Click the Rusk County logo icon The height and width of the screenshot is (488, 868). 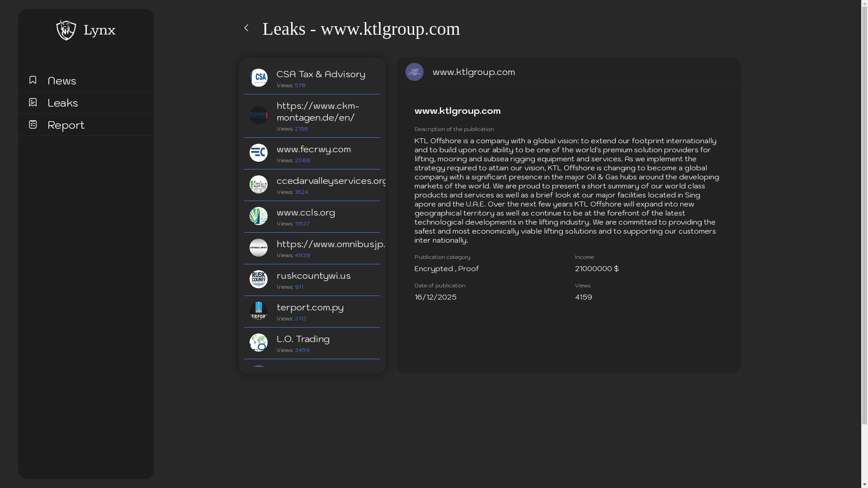pos(259,279)
